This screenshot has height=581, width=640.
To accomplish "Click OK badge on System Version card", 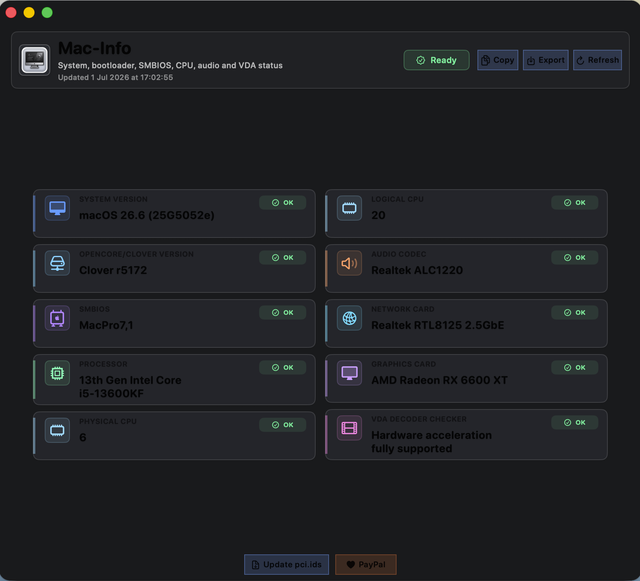I will pos(282,203).
